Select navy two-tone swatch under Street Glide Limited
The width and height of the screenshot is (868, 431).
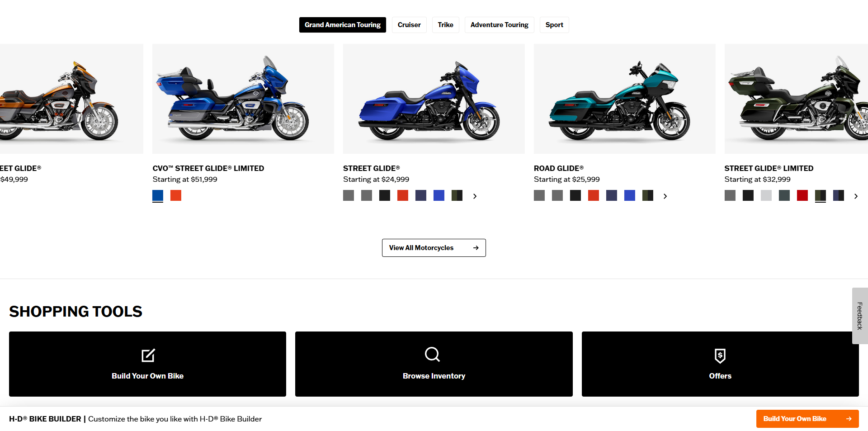(x=839, y=195)
